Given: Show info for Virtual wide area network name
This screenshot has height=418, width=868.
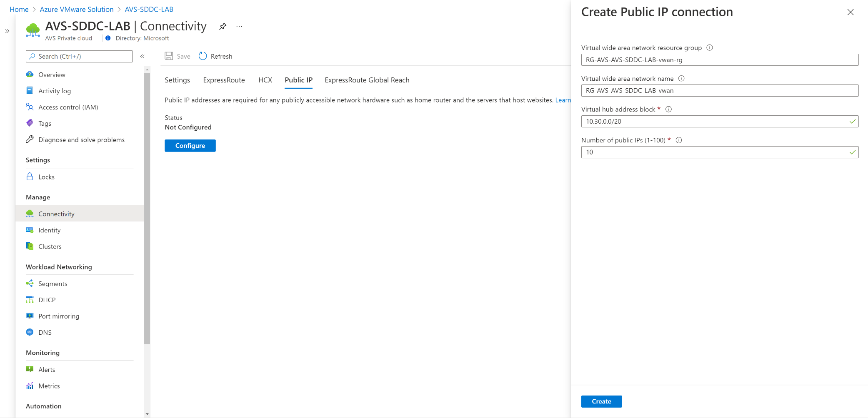Looking at the screenshot, I should coord(681,78).
